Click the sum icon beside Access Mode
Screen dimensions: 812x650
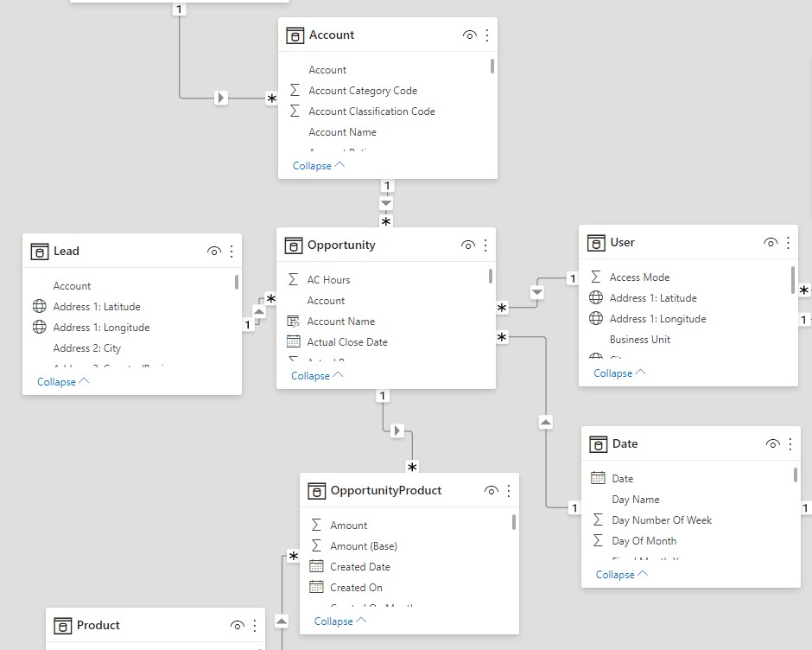[598, 277]
